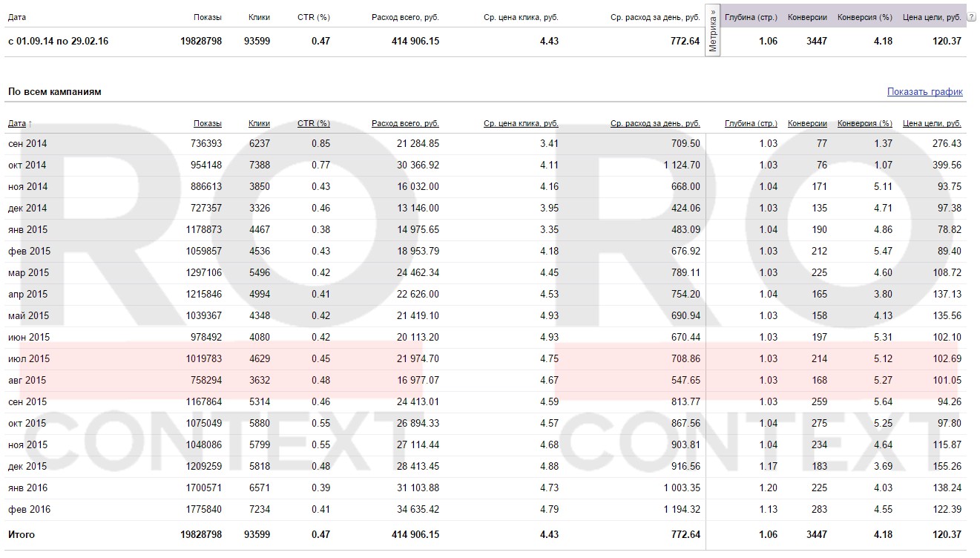
Task: Sort monthly table by underlined Цена цели header
Action: click(932, 124)
